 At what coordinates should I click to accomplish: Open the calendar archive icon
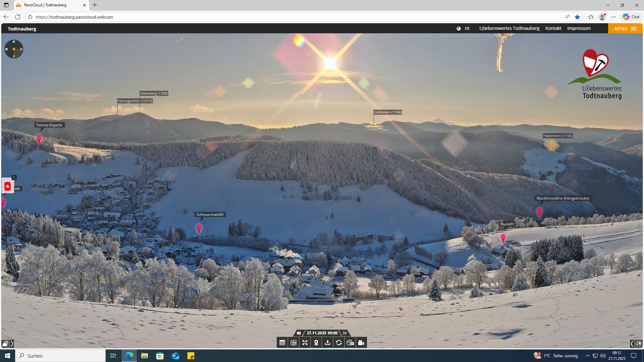[282, 343]
